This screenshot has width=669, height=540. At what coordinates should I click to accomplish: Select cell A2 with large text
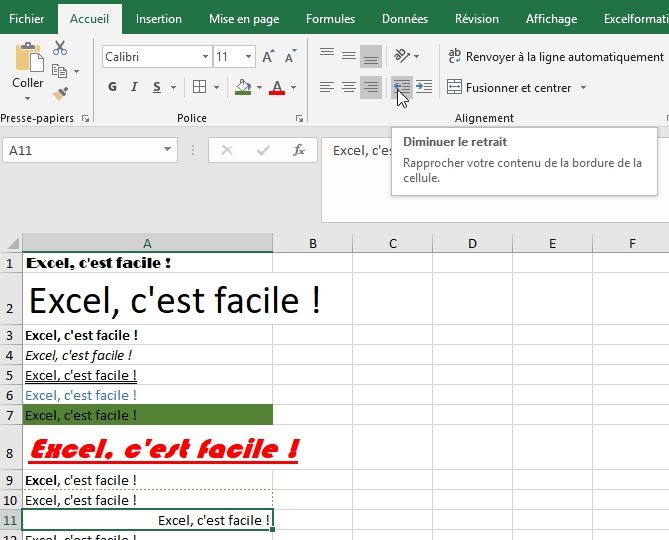[147, 299]
